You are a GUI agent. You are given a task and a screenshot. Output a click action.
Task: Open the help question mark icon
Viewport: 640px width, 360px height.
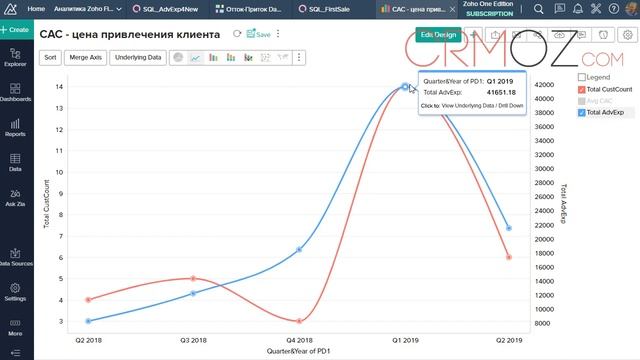click(x=613, y=9)
